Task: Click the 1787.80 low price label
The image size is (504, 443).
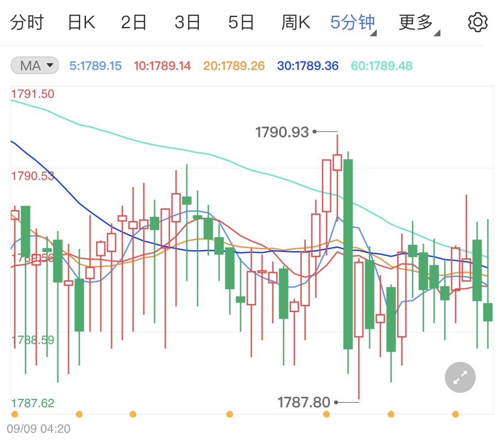Action: tap(304, 402)
